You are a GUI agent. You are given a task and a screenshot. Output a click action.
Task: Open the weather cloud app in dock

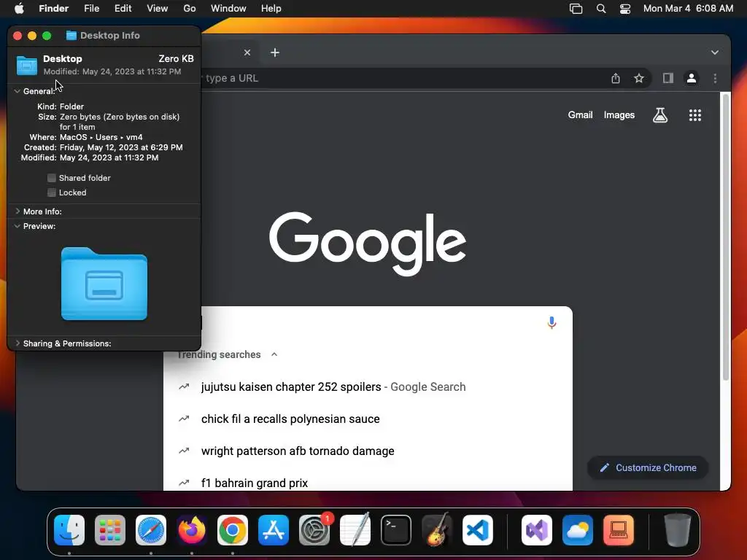[x=578, y=530]
